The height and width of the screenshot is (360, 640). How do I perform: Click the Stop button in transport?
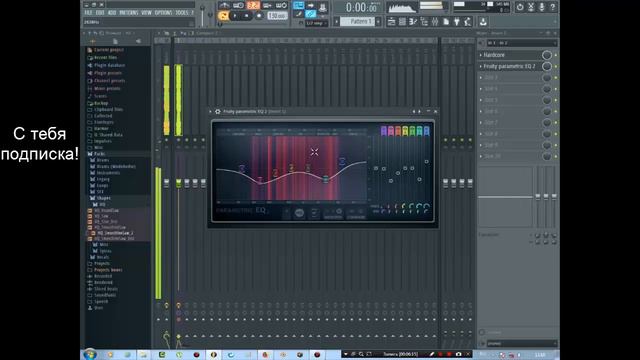pos(247,16)
